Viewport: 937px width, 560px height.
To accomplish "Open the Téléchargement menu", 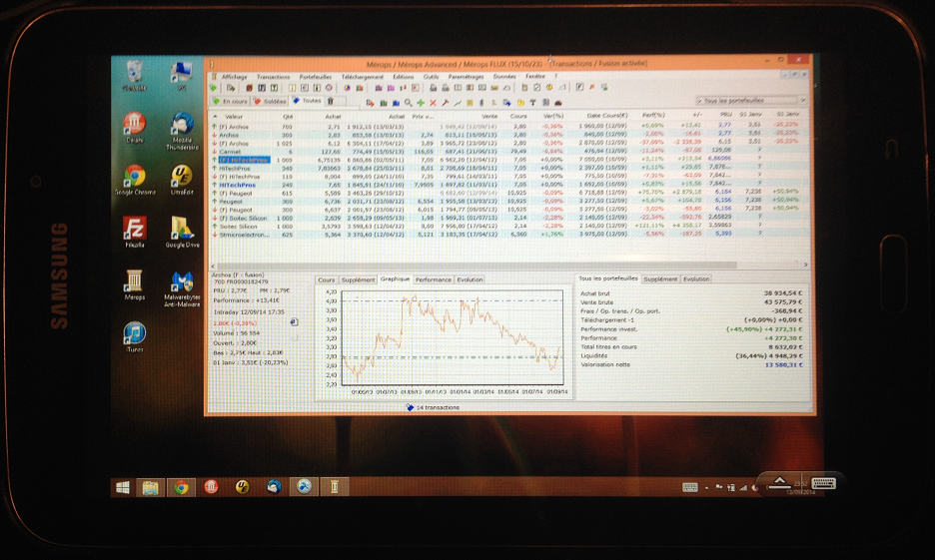I will click(x=363, y=77).
